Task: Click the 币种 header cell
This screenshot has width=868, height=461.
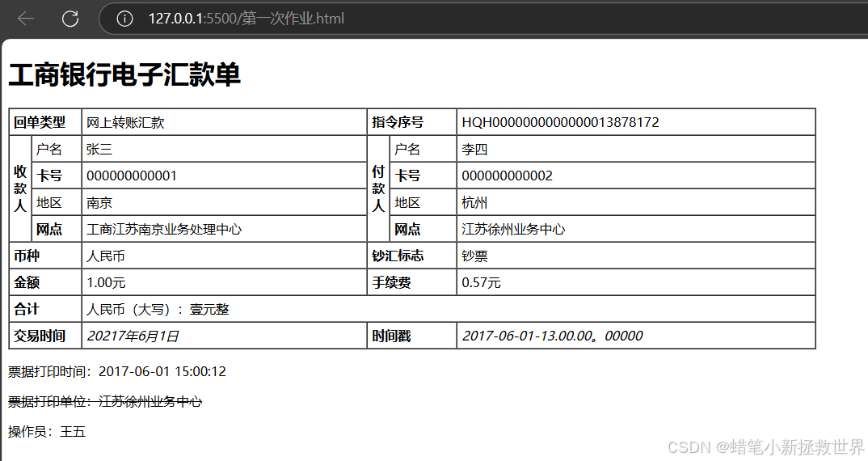Action: click(x=45, y=256)
